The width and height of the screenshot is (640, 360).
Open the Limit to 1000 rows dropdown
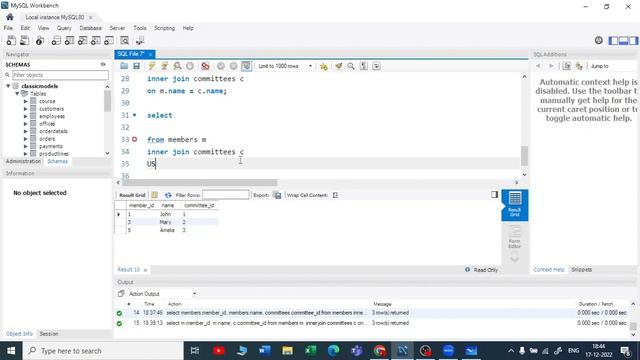coord(285,66)
